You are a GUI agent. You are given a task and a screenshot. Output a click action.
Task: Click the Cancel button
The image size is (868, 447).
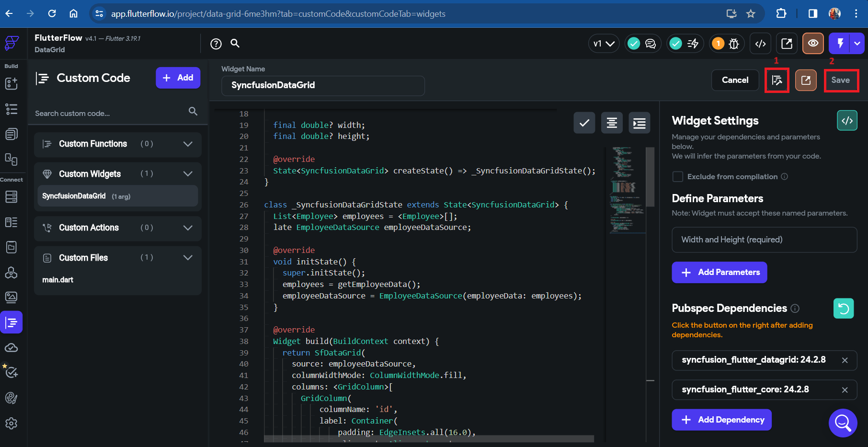(x=735, y=80)
